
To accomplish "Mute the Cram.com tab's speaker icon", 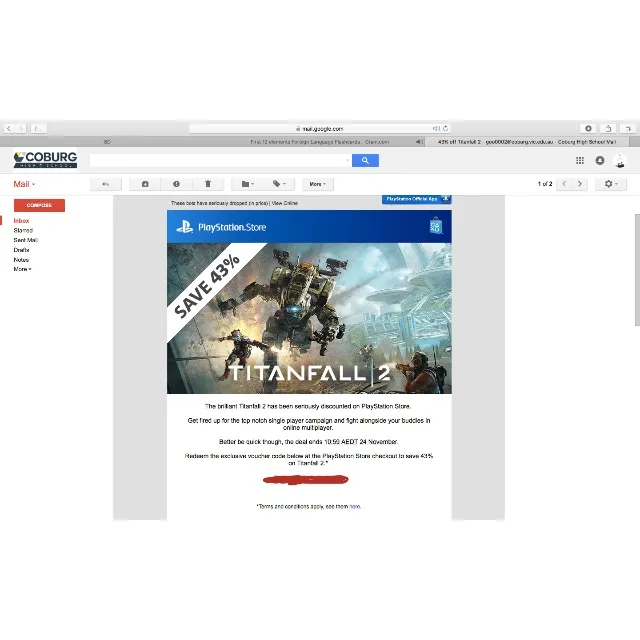I will [418, 142].
